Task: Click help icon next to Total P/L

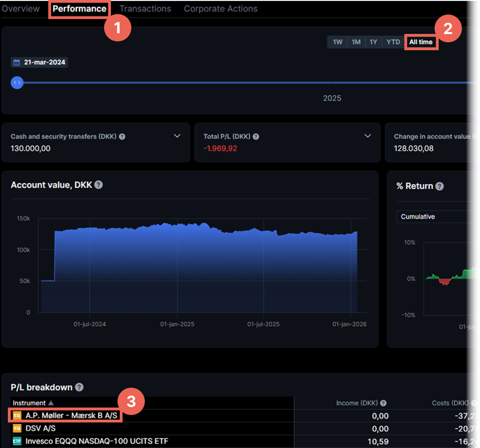Action: (256, 137)
